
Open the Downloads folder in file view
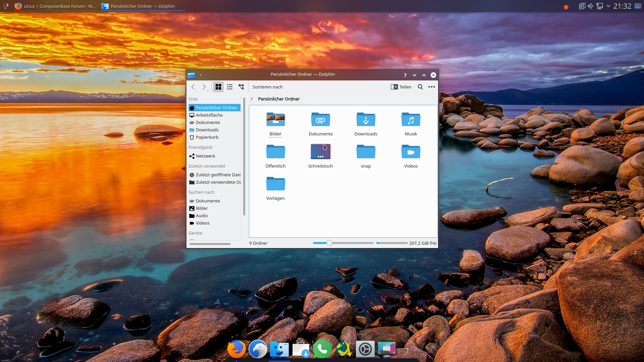(x=366, y=120)
